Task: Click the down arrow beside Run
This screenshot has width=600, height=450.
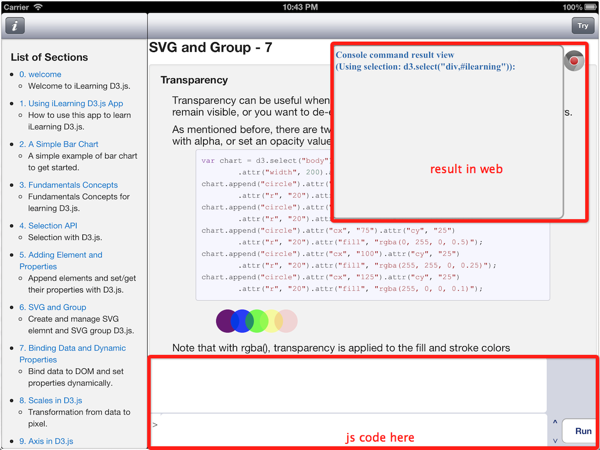Action: (555, 440)
